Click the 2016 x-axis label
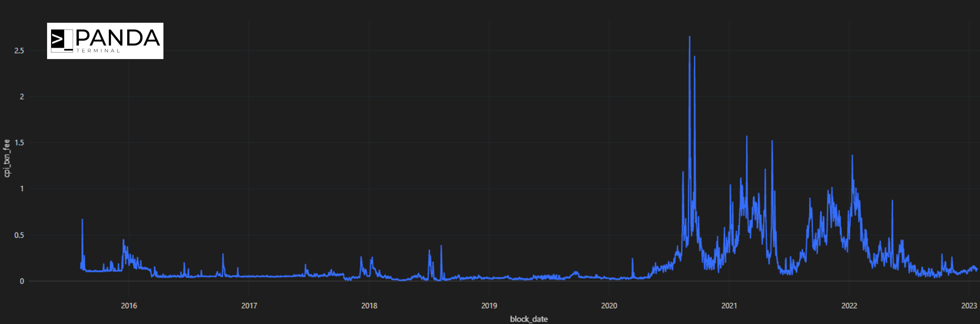 click(129, 305)
